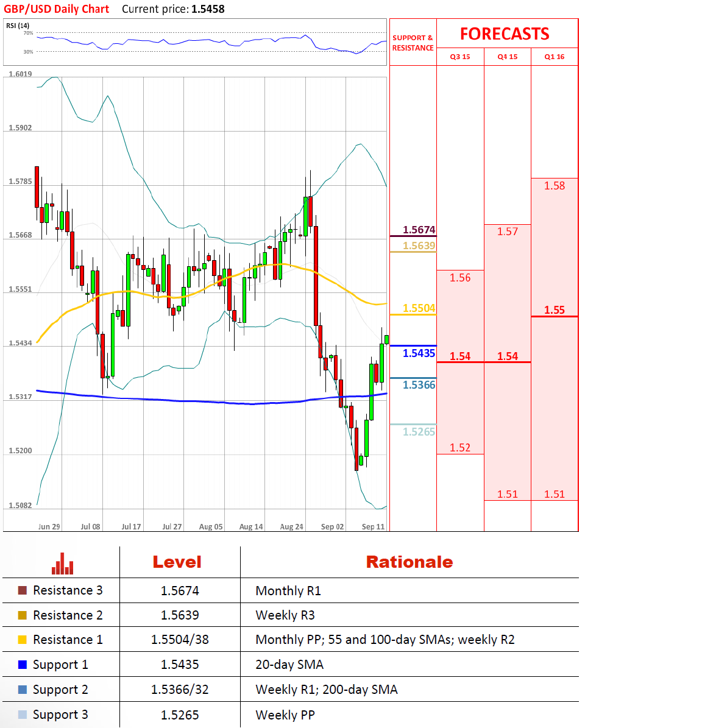Screen dimensions: 702x728
Task: Click the 1.5639 level table cell
Action: pyautogui.click(x=180, y=615)
